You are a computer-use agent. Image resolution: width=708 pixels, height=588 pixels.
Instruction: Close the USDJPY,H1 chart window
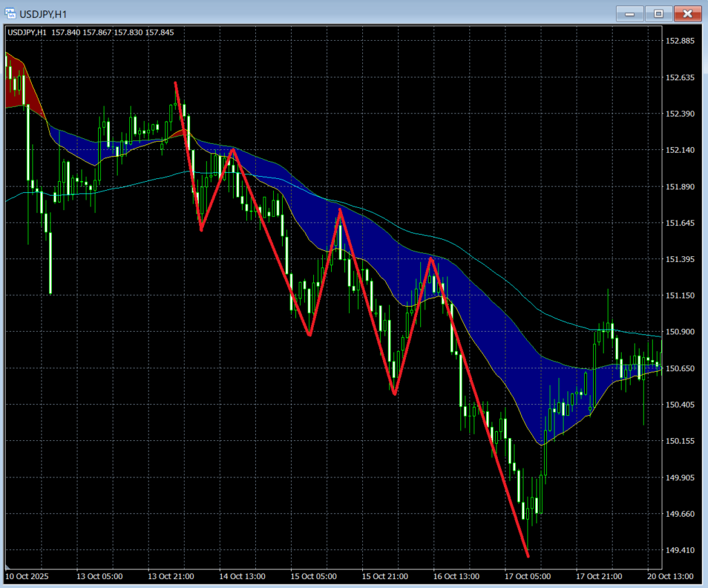[687, 13]
